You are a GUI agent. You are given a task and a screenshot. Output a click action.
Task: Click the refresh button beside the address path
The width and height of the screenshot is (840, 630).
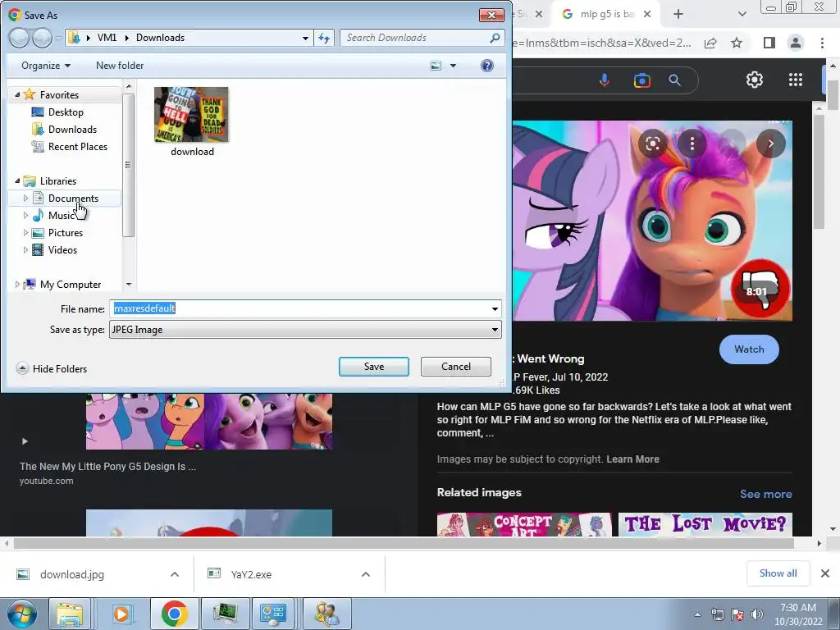324,38
